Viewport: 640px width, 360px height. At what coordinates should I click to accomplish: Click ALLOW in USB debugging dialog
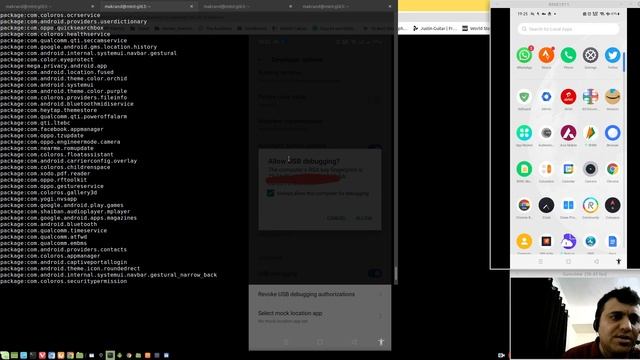(364, 218)
